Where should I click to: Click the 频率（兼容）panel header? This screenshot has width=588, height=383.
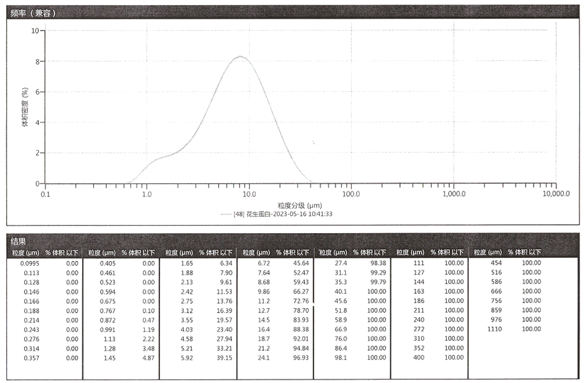(33, 12)
